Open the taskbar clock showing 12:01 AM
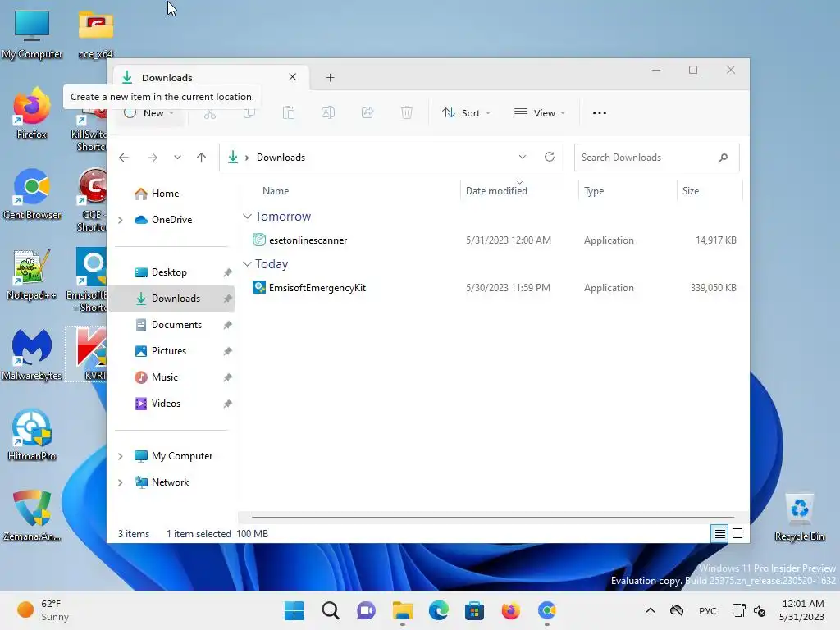 pyautogui.click(x=801, y=610)
